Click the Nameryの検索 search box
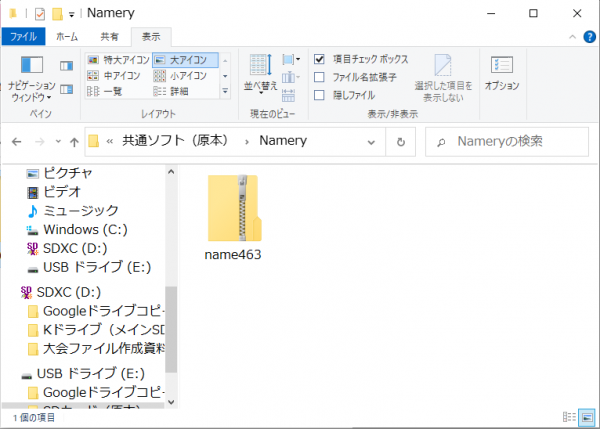600x429 pixels. pos(507,142)
